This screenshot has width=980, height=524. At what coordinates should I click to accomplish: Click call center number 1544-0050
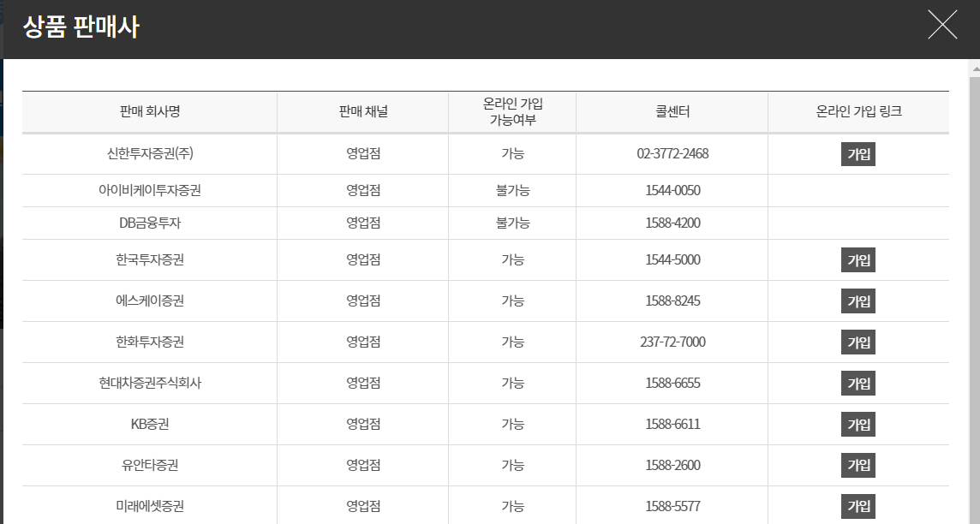pos(672,190)
